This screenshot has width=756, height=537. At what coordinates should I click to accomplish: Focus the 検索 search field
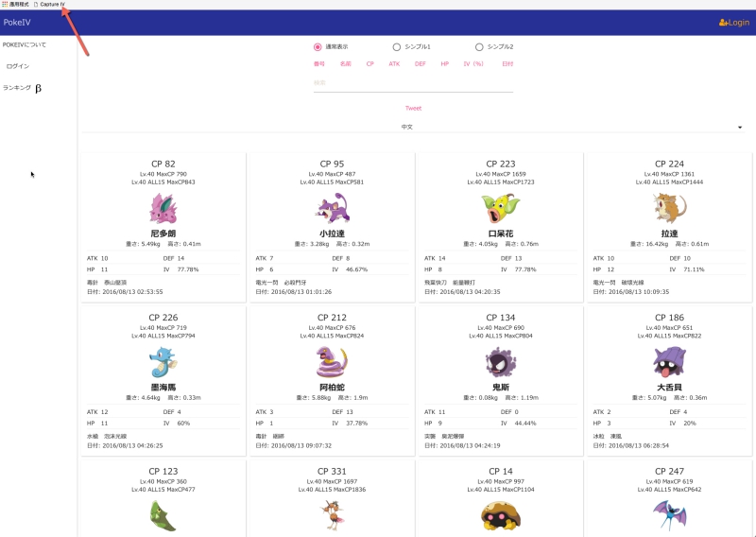coord(413,83)
